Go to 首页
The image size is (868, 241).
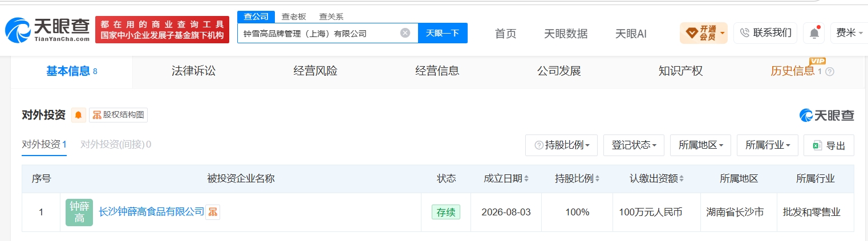point(505,34)
